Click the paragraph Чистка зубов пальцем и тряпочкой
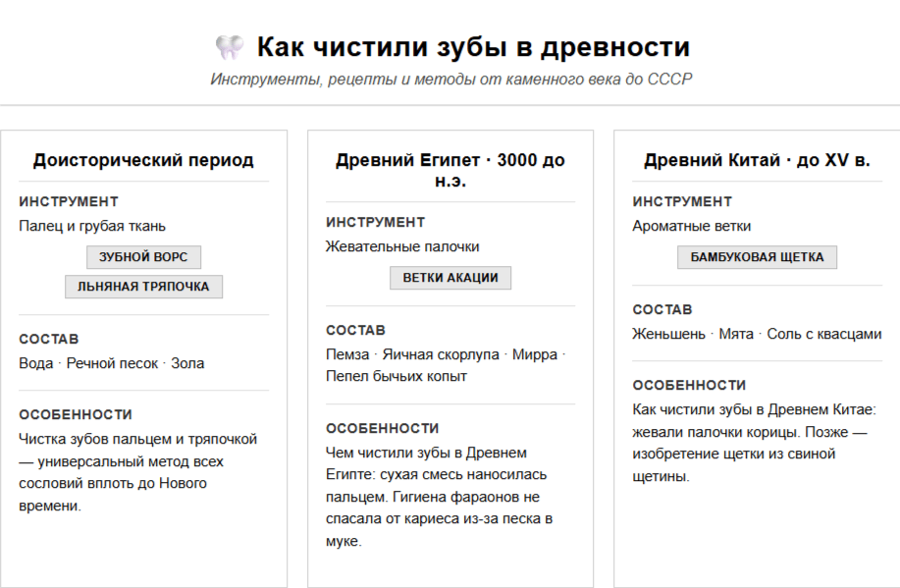900x588 pixels. coord(138,472)
